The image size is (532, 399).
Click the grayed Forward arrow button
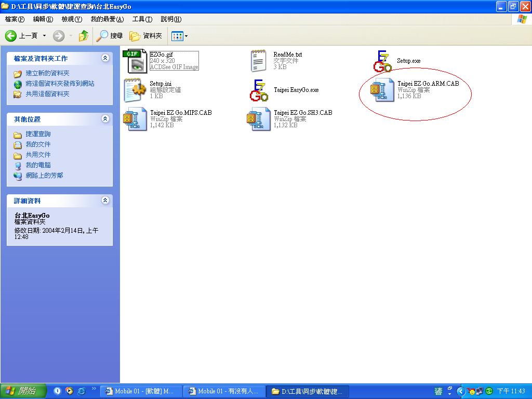click(58, 36)
